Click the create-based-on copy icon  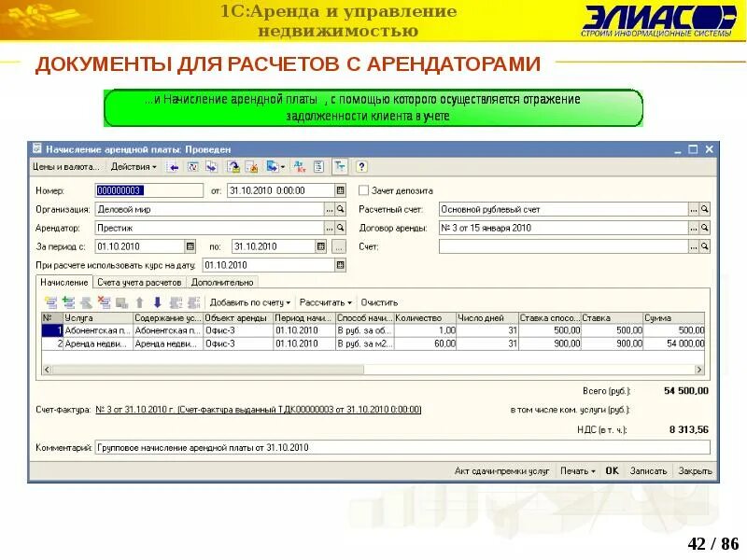pos(211,167)
